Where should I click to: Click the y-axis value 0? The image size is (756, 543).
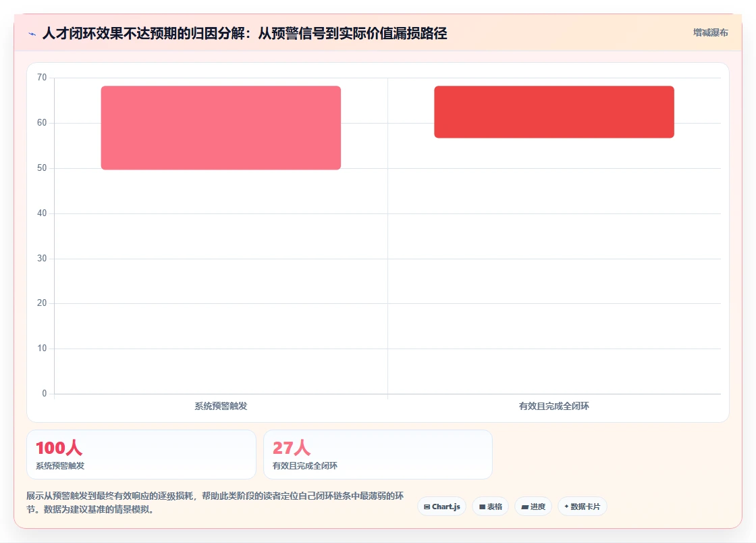click(x=45, y=394)
